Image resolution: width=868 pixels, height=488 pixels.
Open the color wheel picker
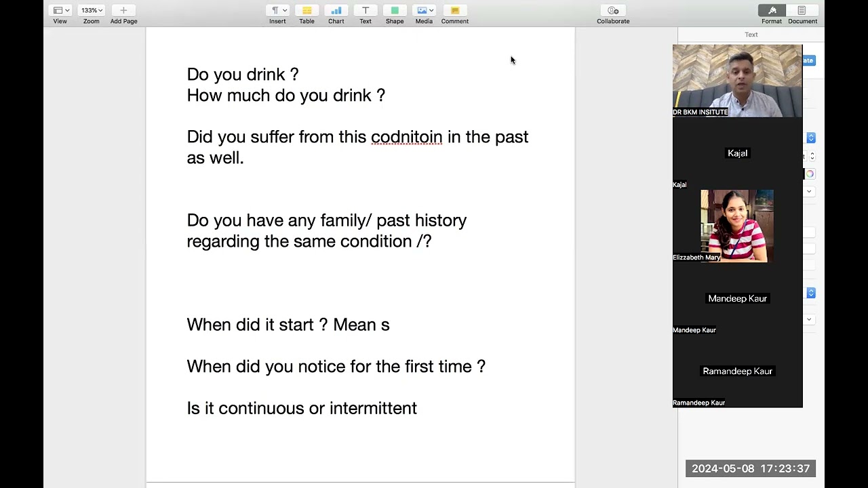point(810,174)
